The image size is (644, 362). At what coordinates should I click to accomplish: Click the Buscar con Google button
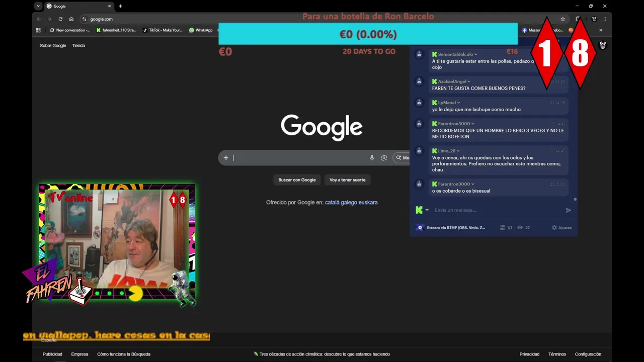click(x=297, y=180)
